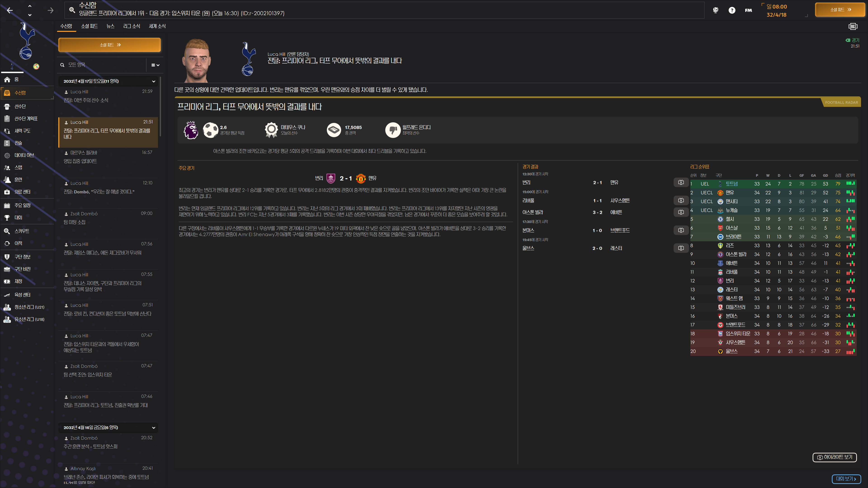Click the search magnifier in top bar
868x488 pixels.
coord(72,10)
